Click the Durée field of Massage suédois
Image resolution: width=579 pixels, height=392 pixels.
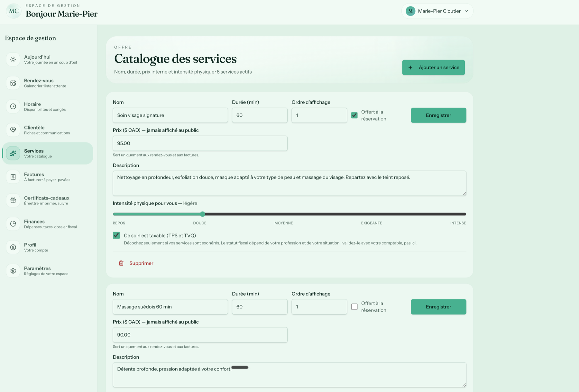tap(260, 307)
